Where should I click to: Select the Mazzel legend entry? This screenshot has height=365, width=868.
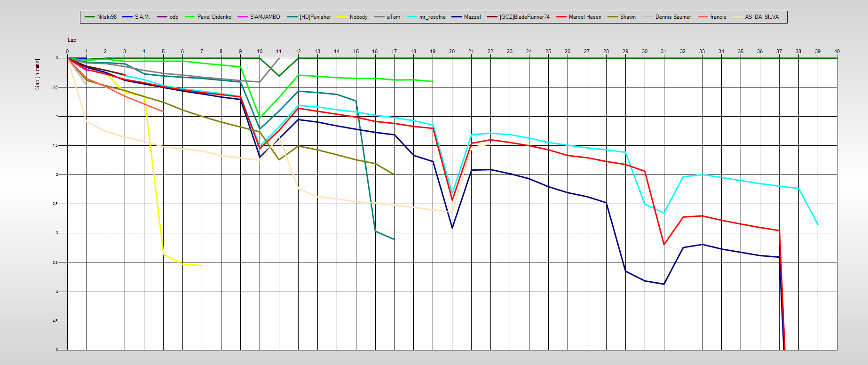472,17
